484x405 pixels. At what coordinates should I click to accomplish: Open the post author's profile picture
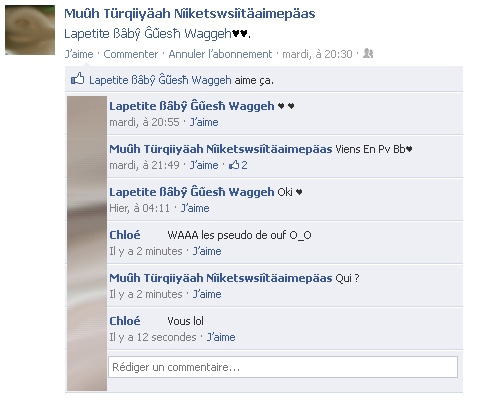pos(30,30)
